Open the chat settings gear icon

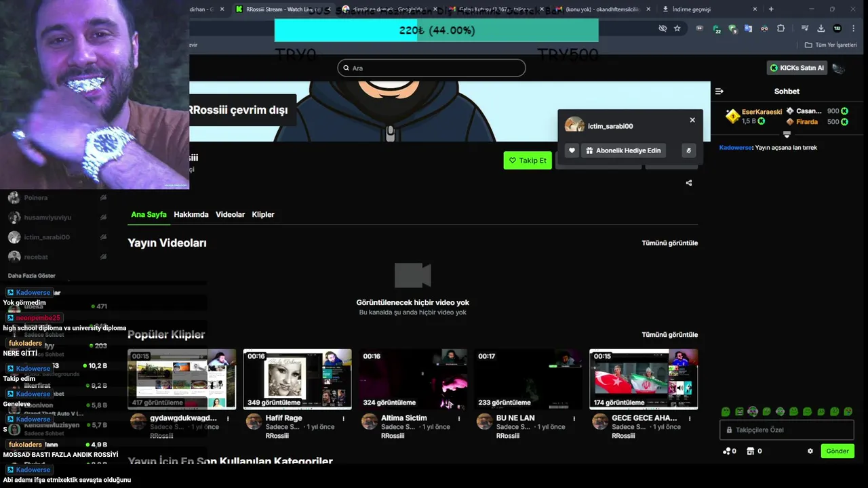[810, 451]
